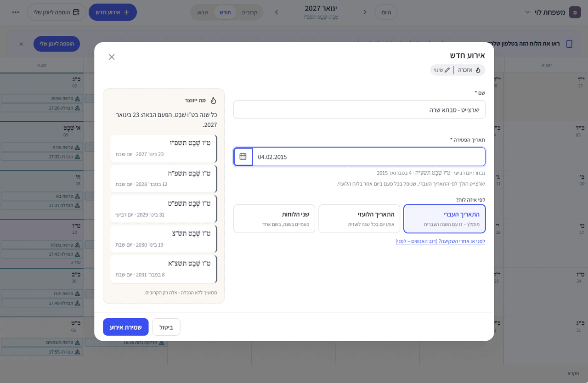Screen dimensions: 588x383
Task: Select the התאריך הלועזי option
Action: [x=359, y=219]
